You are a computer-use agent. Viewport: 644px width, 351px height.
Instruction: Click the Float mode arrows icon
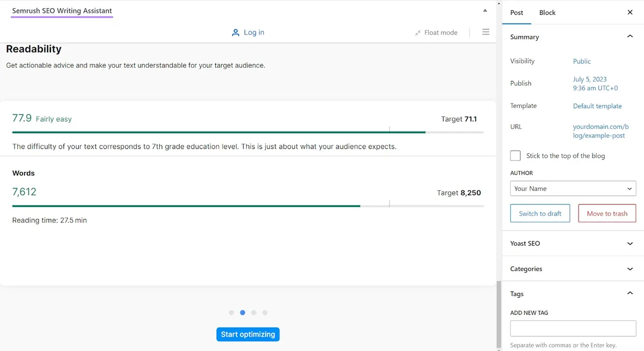click(418, 33)
